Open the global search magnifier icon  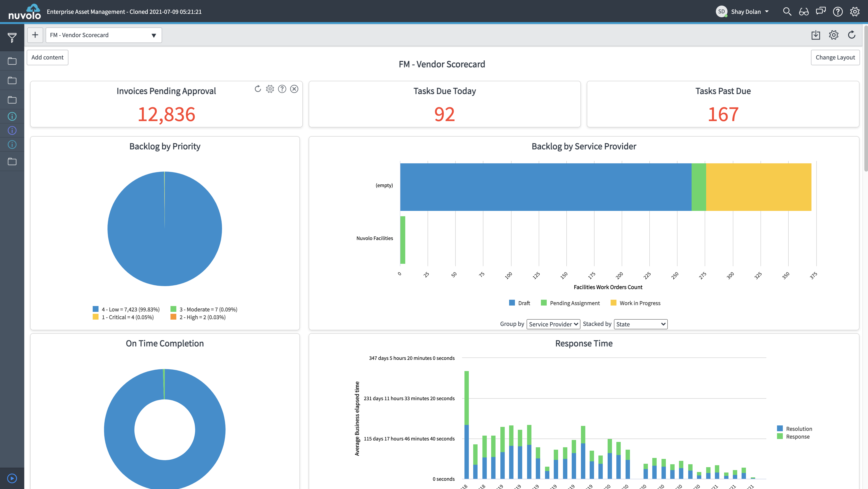click(x=787, y=12)
